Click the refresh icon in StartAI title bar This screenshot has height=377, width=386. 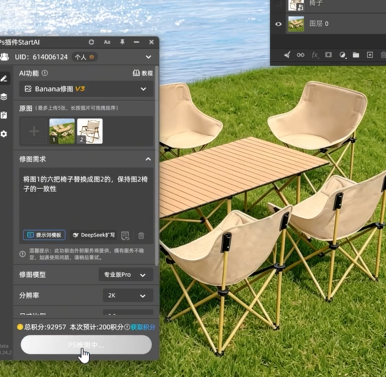(91, 42)
